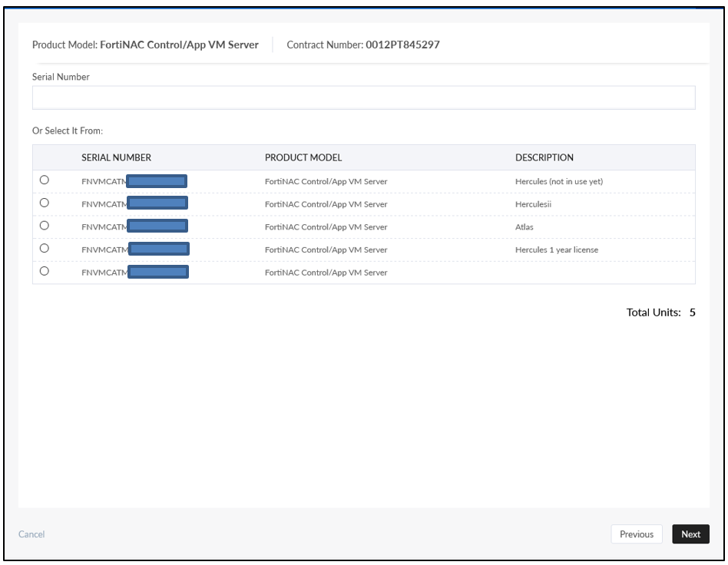Cancel the registration wizard
The height and width of the screenshot is (565, 728).
click(x=31, y=534)
